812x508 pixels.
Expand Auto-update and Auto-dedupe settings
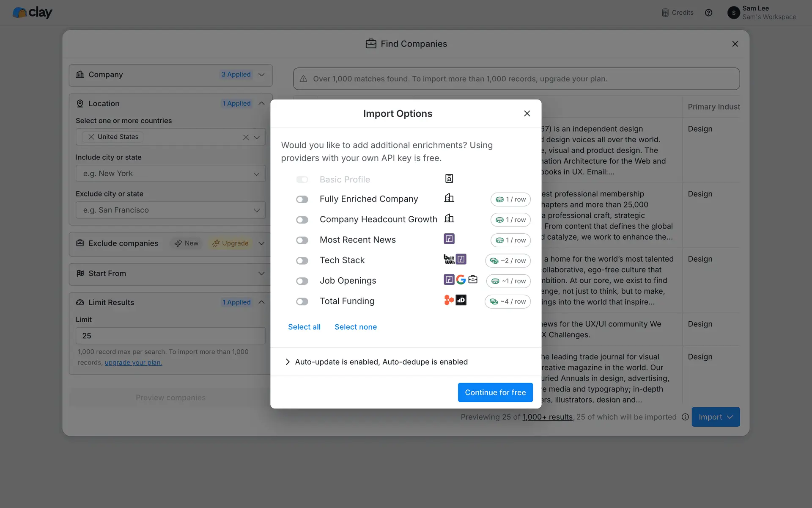(288, 362)
